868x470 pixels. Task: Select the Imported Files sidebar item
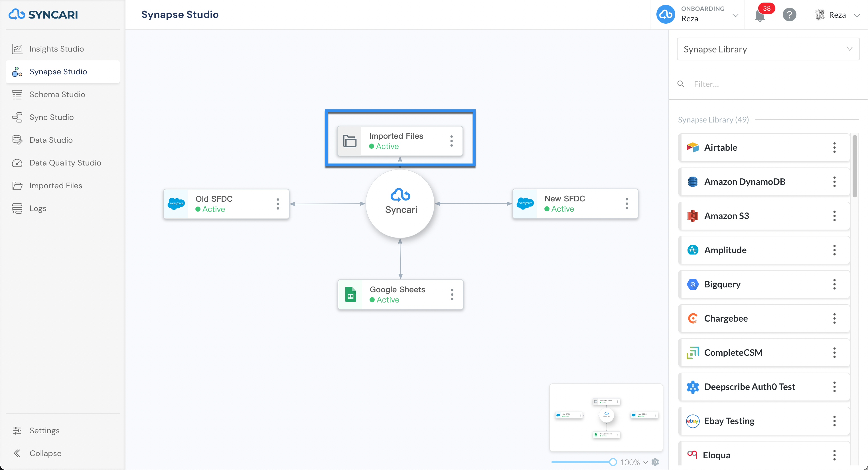point(56,185)
